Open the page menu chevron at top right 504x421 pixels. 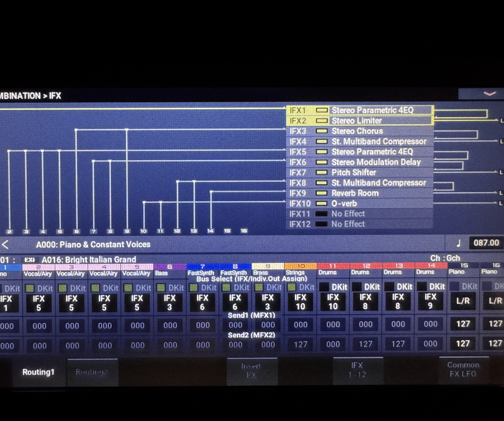coord(490,94)
